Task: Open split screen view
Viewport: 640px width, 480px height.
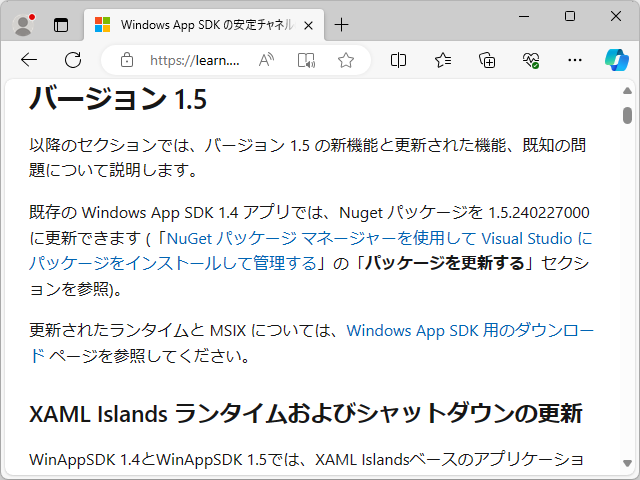Action: (398, 60)
